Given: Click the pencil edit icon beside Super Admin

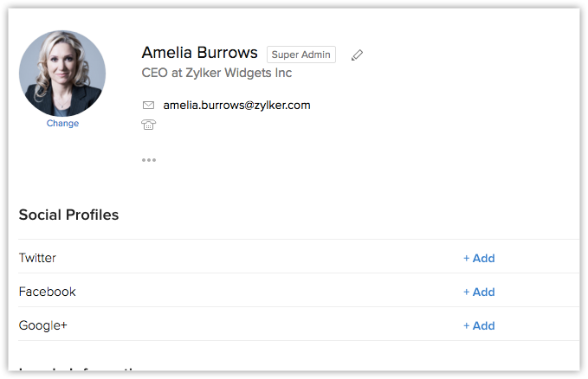Looking at the screenshot, I should (x=357, y=55).
